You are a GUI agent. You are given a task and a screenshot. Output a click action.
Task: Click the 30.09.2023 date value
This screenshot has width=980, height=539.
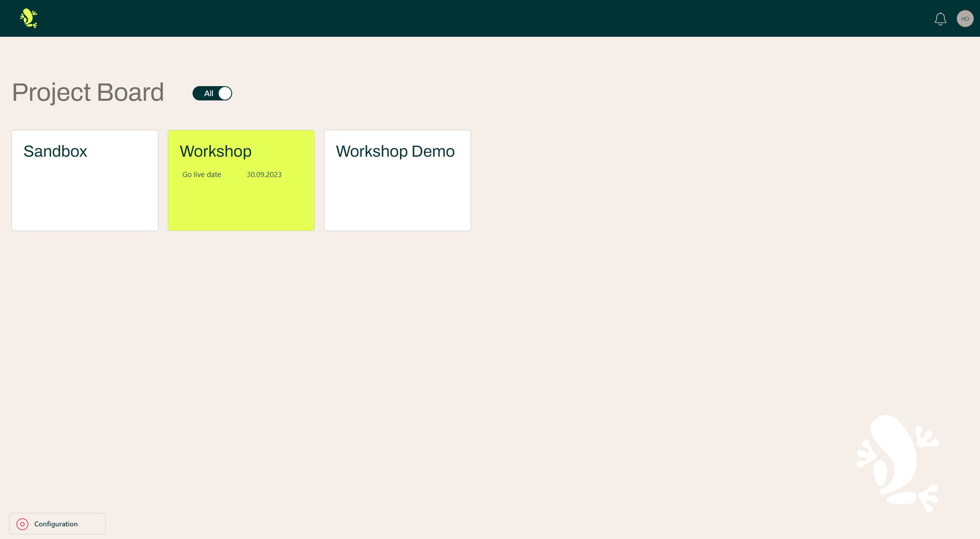coord(264,174)
